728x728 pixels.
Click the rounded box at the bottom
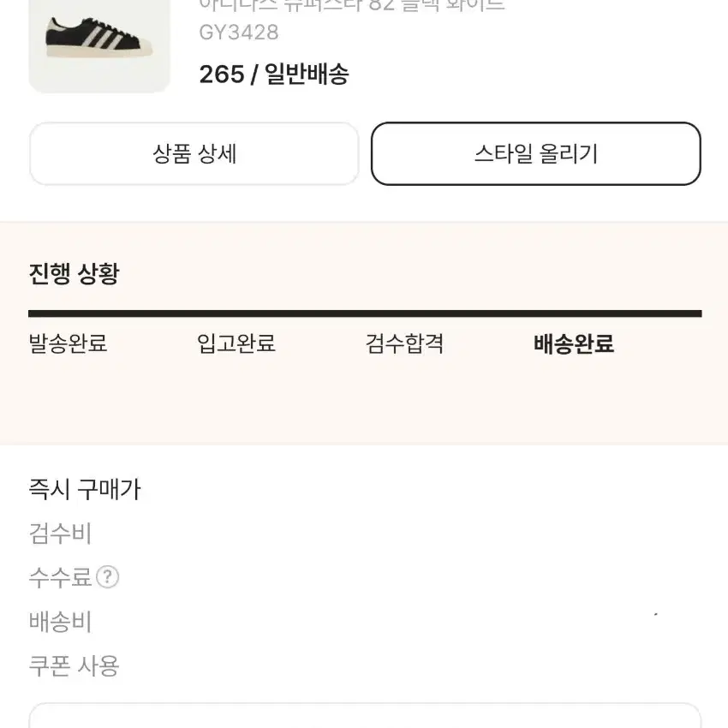pyautogui.click(x=365, y=715)
